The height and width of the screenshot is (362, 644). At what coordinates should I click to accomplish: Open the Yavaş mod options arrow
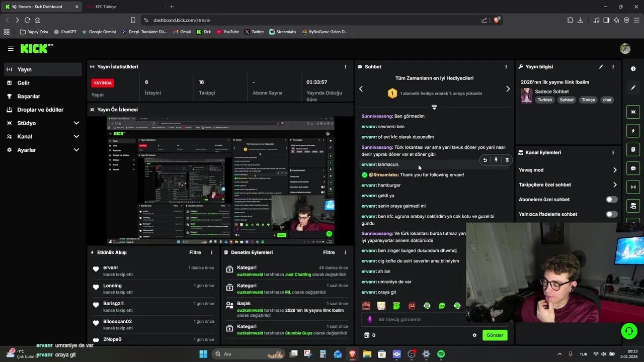click(x=614, y=170)
